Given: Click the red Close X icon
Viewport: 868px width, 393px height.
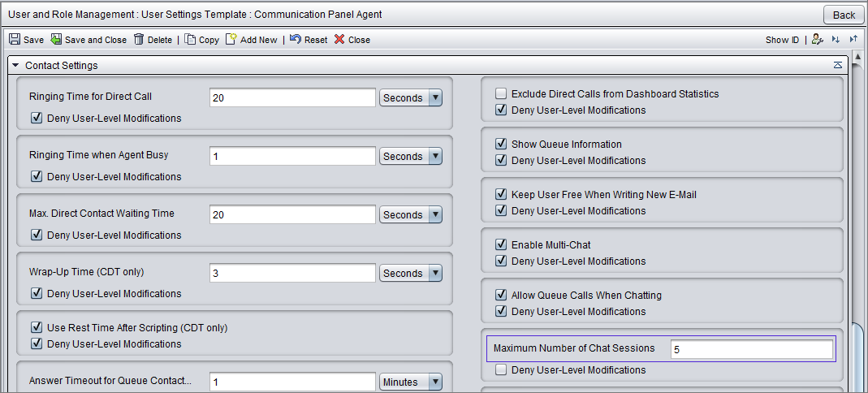Looking at the screenshot, I should click(x=339, y=39).
